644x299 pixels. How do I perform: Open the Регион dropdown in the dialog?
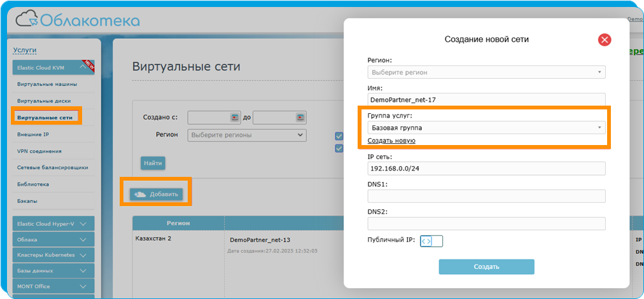[486, 73]
